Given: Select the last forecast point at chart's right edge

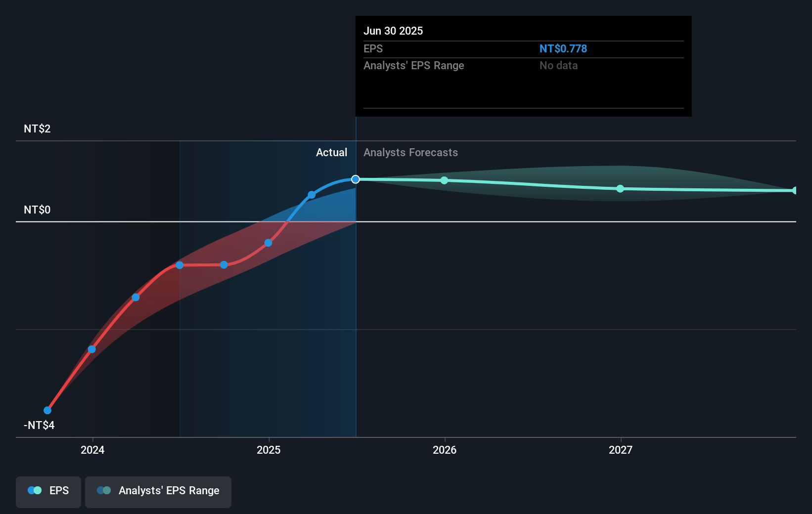Looking at the screenshot, I should pos(795,191).
